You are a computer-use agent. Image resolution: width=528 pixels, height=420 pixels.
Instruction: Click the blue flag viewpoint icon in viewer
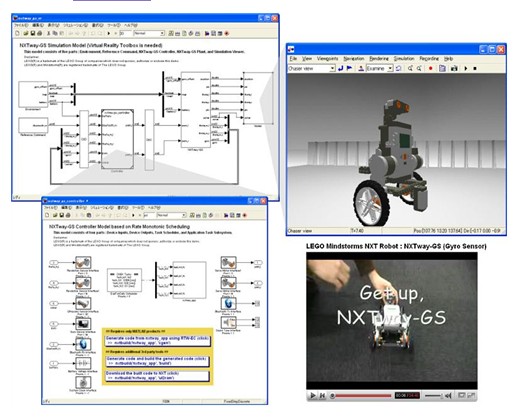pos(350,68)
